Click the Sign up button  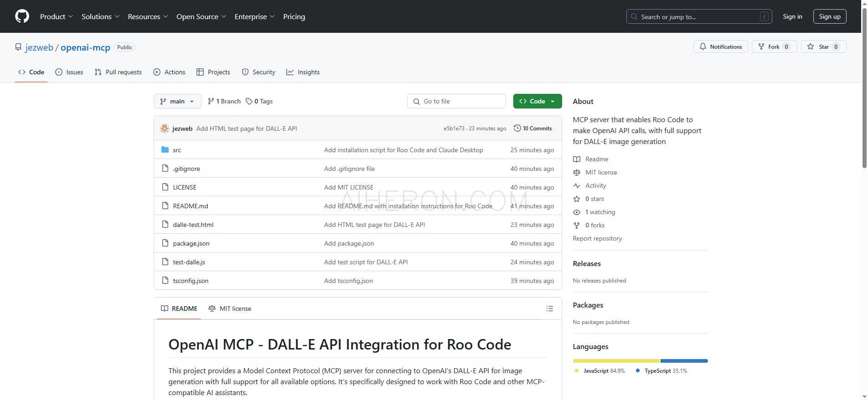click(830, 16)
